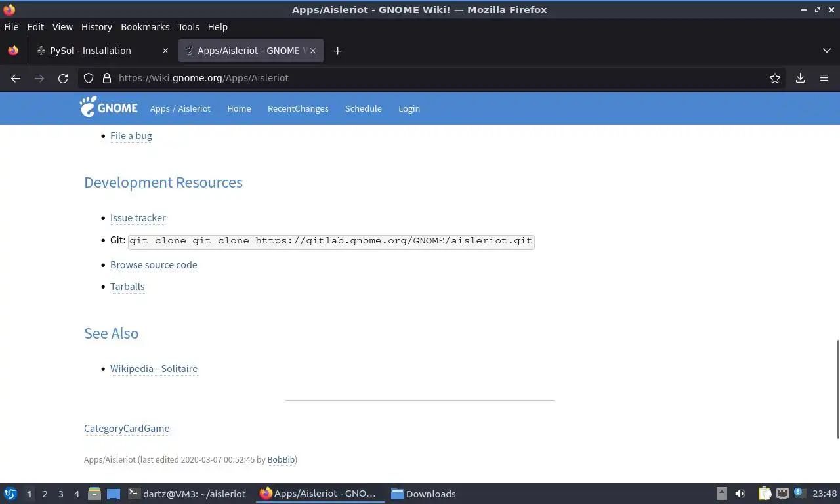Click the forward navigation arrow
The width and height of the screenshot is (840, 504).
click(x=39, y=78)
